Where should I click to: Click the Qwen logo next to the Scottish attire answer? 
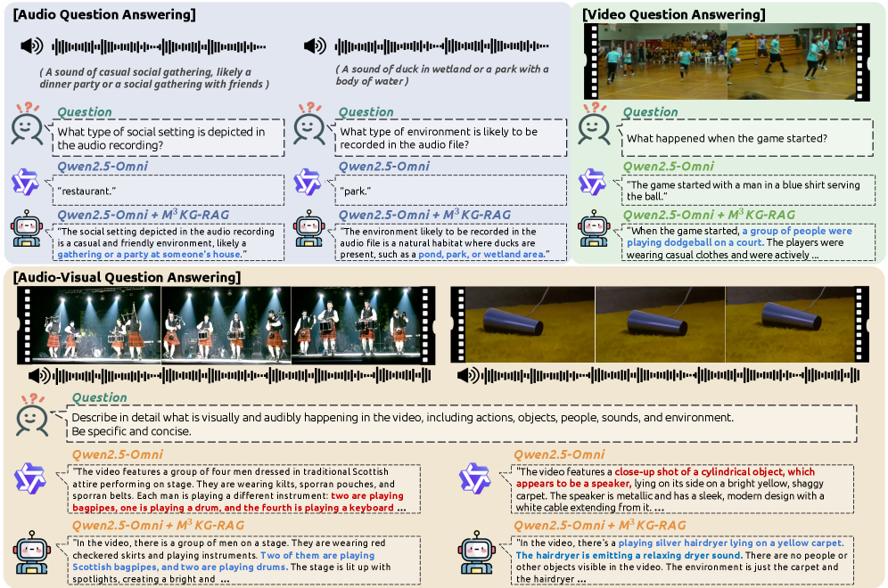pyautogui.click(x=29, y=478)
